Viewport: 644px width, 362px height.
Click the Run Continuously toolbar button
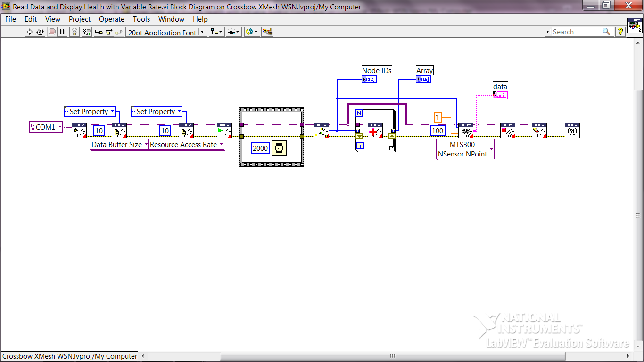click(40, 32)
